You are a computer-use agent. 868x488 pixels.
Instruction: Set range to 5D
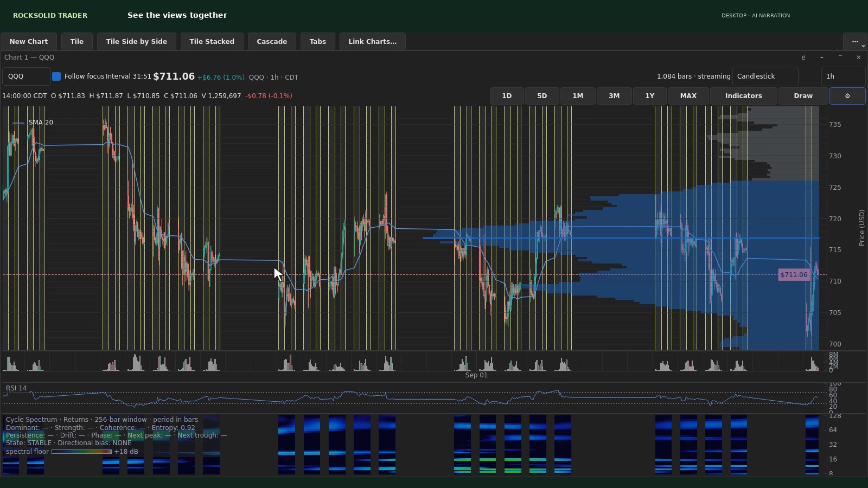[542, 96]
